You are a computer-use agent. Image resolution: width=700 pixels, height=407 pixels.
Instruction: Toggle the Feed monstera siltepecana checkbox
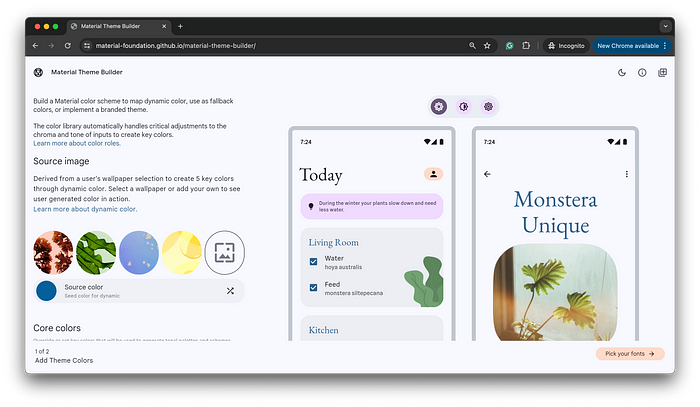[313, 287]
